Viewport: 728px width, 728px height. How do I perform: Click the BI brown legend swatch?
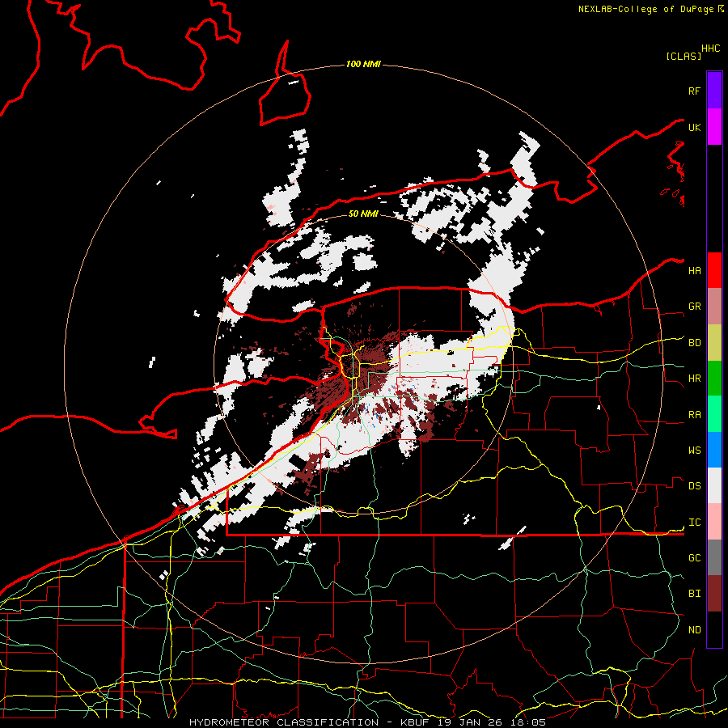(714, 594)
